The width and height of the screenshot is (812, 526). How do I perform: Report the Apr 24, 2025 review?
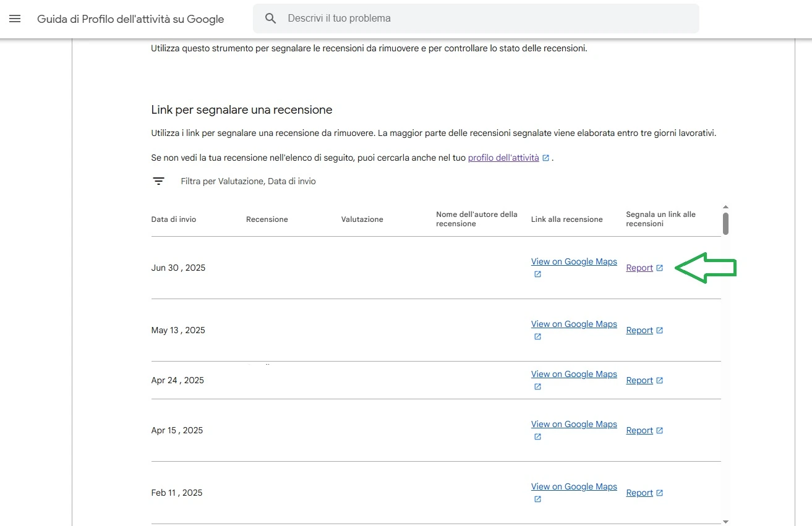coord(639,380)
